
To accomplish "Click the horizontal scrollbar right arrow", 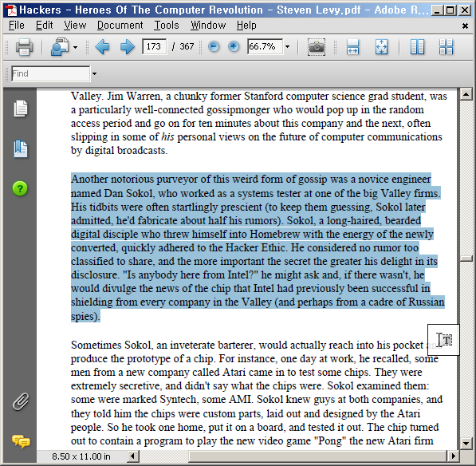I will click(x=453, y=456).
